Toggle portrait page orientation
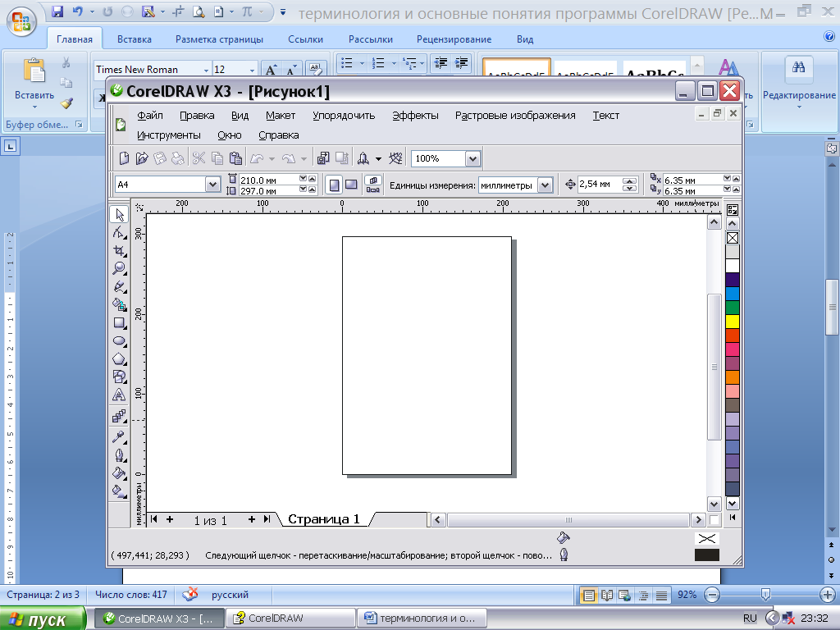840x630 pixels. point(335,185)
